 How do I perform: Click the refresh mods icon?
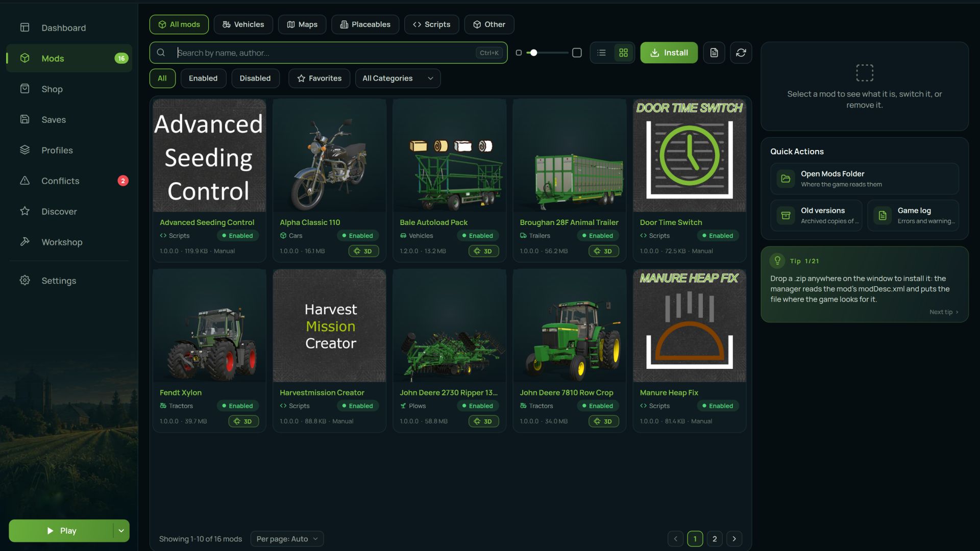[x=741, y=53]
